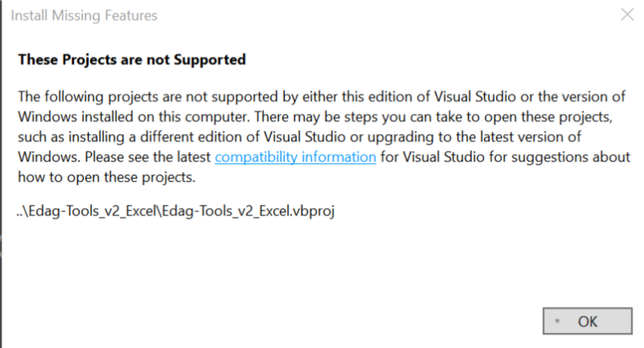Click the OK button
The image size is (644, 348).
[587, 321]
